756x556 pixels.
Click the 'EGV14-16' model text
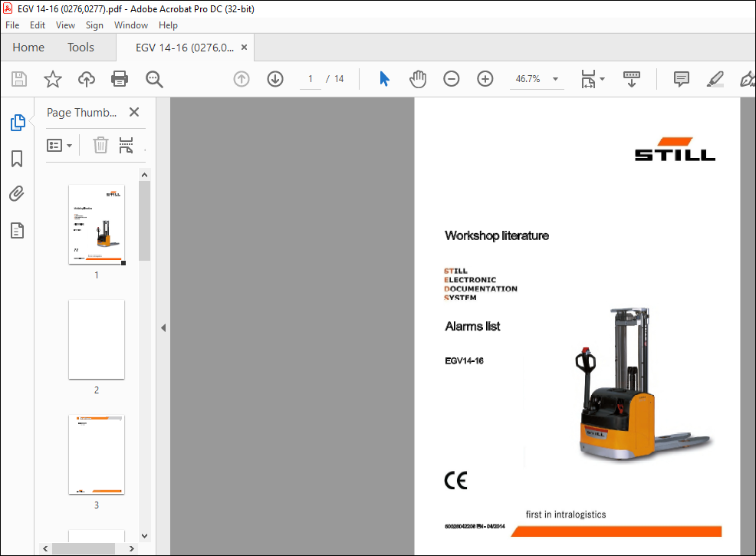pyautogui.click(x=464, y=360)
